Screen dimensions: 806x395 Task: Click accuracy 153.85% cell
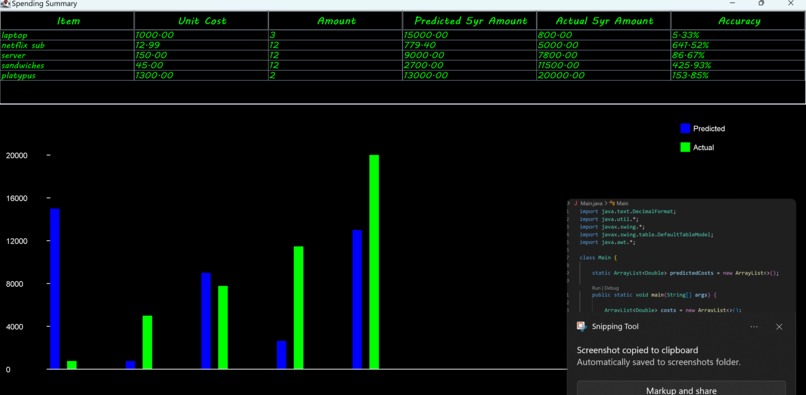[738, 75]
